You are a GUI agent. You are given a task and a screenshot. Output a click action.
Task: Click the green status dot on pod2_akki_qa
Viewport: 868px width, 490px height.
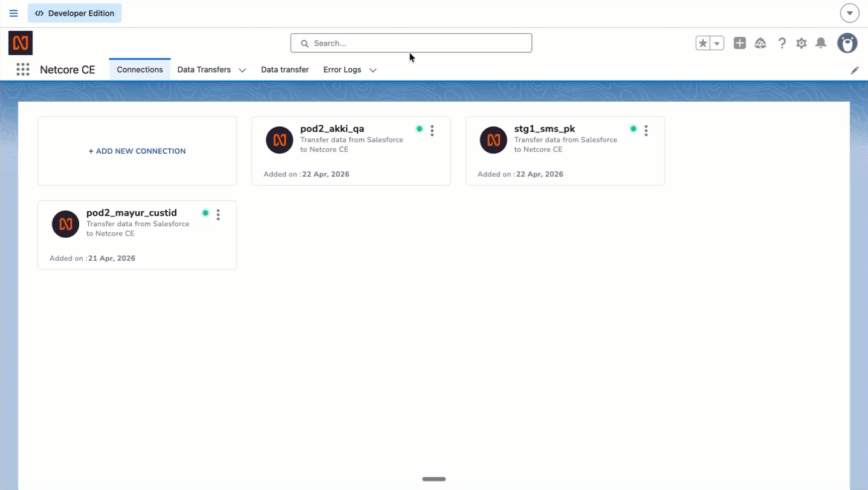tap(419, 129)
